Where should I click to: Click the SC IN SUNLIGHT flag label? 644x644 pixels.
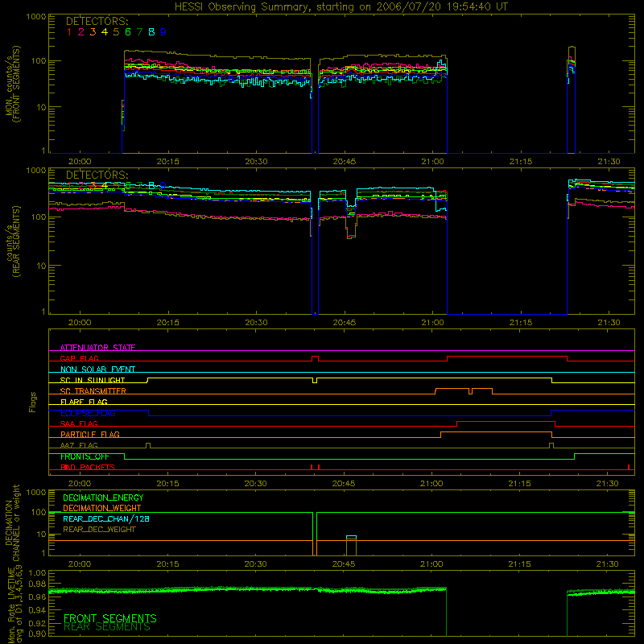(93, 380)
